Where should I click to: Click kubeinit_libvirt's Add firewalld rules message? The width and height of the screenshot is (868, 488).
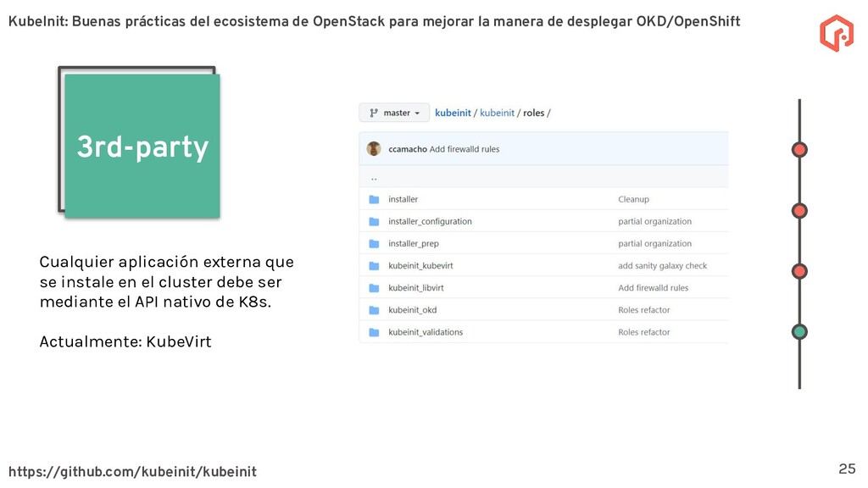pyautogui.click(x=654, y=288)
